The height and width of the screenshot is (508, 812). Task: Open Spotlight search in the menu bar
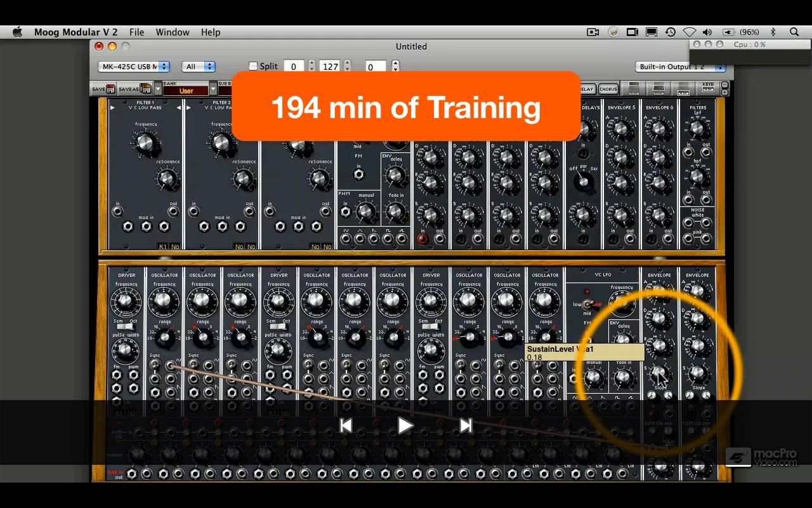point(794,32)
